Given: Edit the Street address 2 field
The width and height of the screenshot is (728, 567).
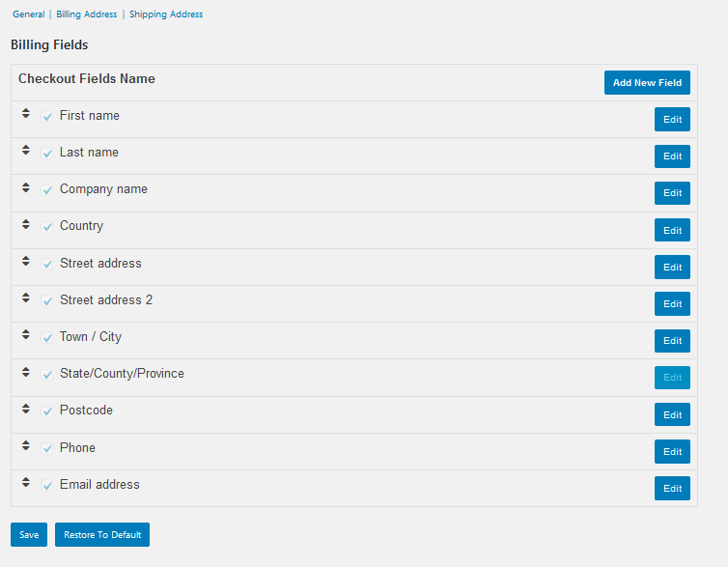Looking at the screenshot, I should coord(672,303).
